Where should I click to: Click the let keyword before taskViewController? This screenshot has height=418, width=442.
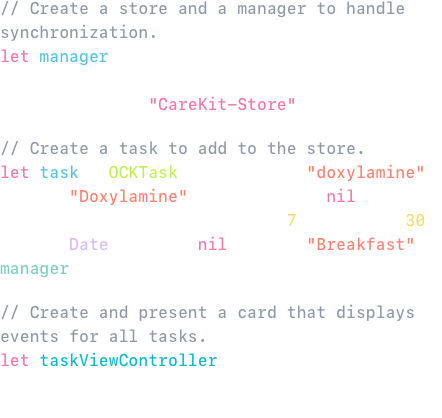[15, 361]
